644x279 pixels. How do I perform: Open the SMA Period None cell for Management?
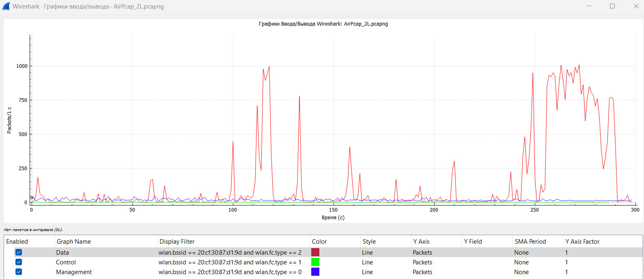pyautogui.click(x=521, y=272)
